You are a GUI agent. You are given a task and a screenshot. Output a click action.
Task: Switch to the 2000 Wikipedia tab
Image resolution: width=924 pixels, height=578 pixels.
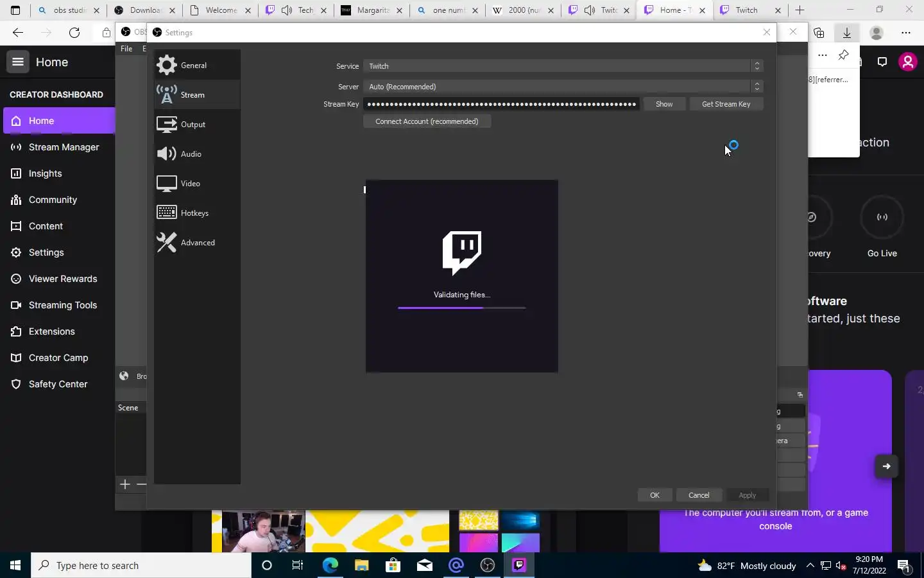click(524, 10)
